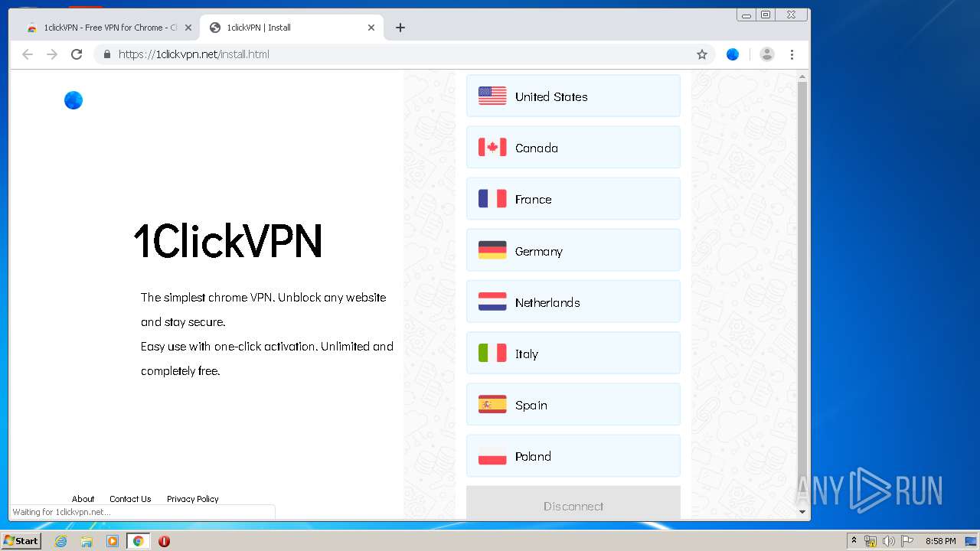Image resolution: width=980 pixels, height=551 pixels.
Task: Open the volume speaker tray icon
Action: coord(888,541)
